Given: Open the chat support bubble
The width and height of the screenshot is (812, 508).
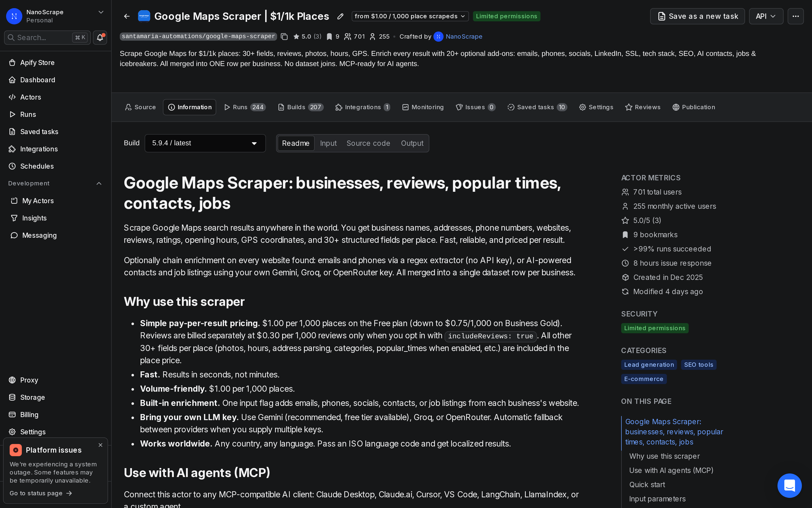Looking at the screenshot, I should 789,485.
